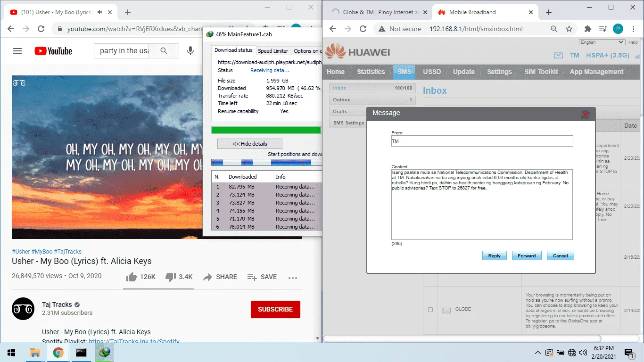Open Chrome's three-dot menu in the Huawei window
This screenshot has height=362, width=644.
click(633, 29)
